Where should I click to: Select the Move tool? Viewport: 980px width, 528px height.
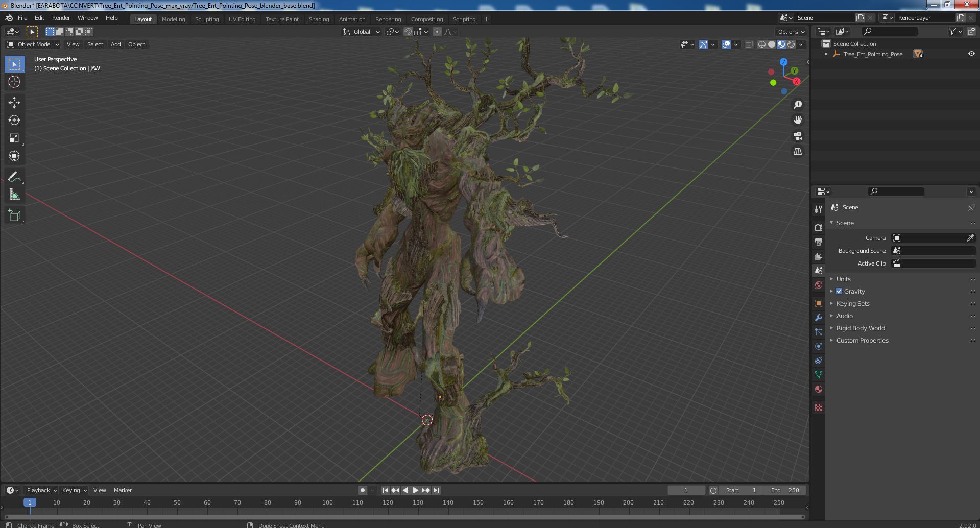coord(14,103)
